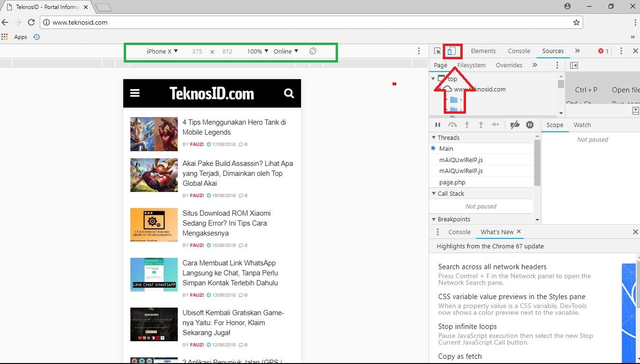Image resolution: width=640 pixels, height=364 pixels.
Task: Close the bottom drawer panel
Action: (x=635, y=232)
